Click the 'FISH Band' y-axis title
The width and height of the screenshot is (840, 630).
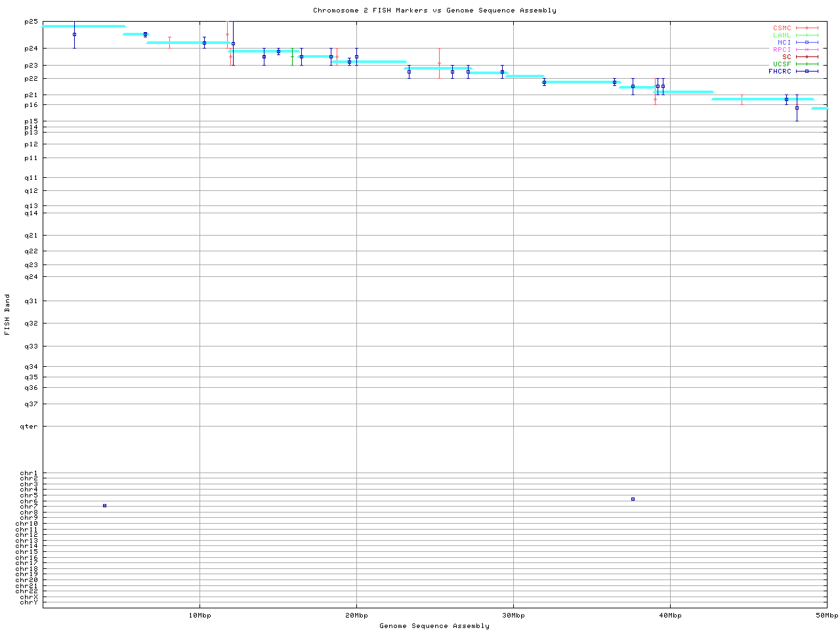8,314
